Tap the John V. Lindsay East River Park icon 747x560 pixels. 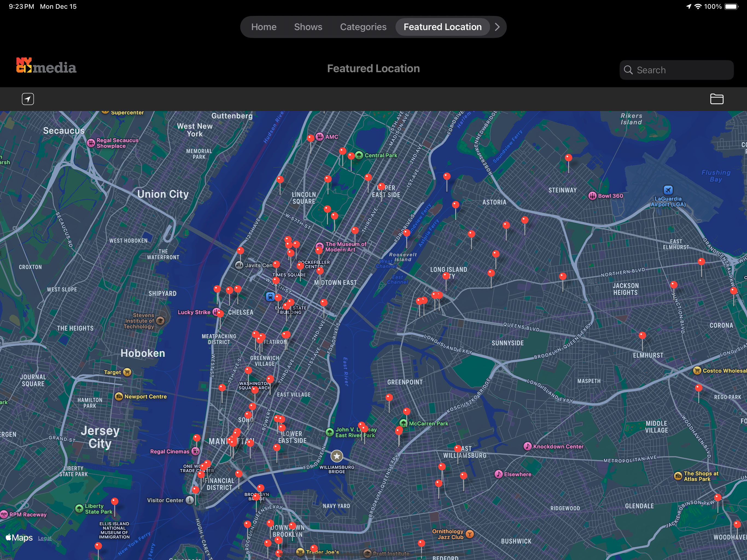(329, 432)
